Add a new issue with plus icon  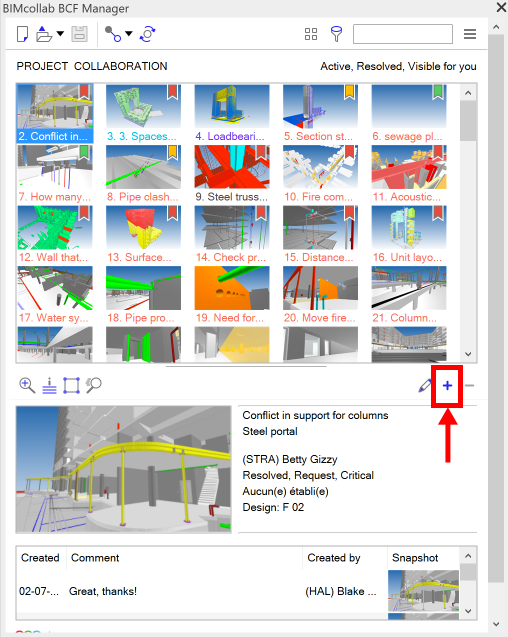[x=447, y=386]
